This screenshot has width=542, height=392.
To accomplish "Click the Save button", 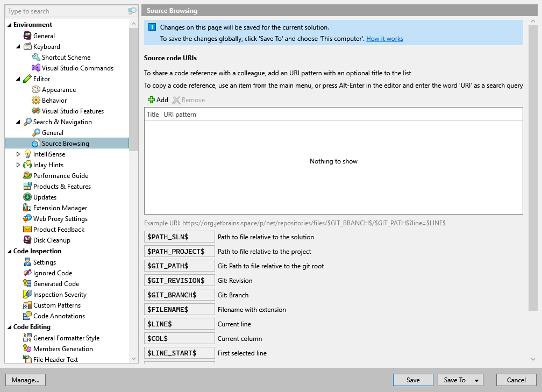I will 413,380.
